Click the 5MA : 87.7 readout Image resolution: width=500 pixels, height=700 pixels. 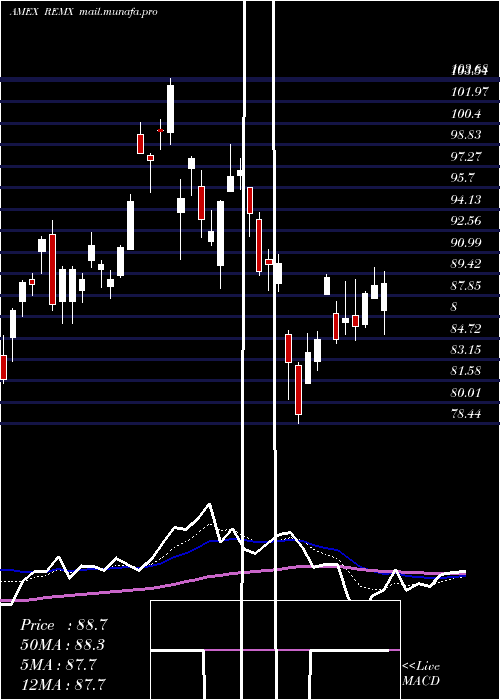click(58, 665)
